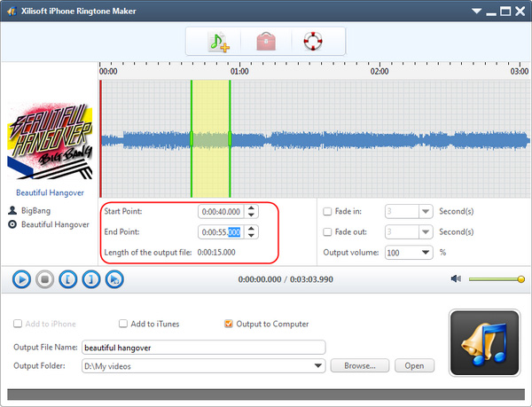532x407 pixels.
Task: Set end point with right bracket button
Action: click(x=90, y=279)
